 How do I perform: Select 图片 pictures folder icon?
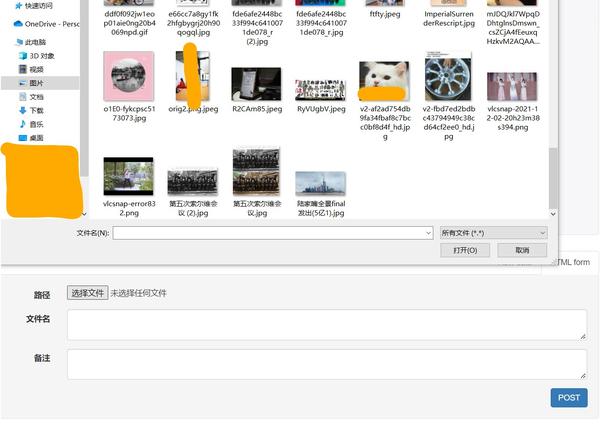[x=23, y=83]
